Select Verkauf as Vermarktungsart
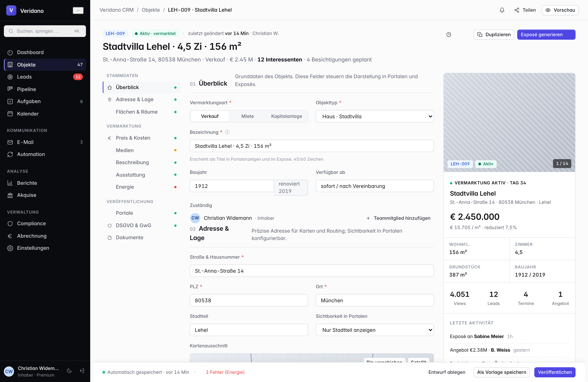Image resolution: width=588 pixels, height=382 pixels. 210,116
